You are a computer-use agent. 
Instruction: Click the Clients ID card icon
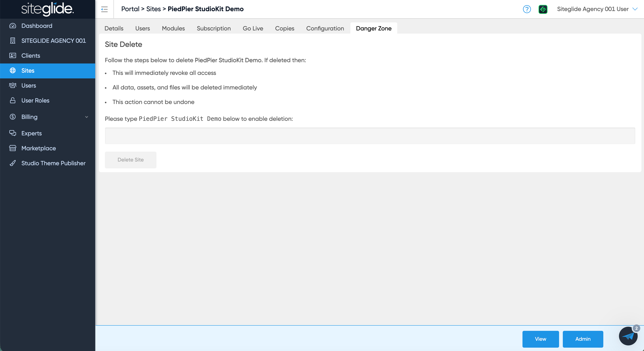click(13, 55)
